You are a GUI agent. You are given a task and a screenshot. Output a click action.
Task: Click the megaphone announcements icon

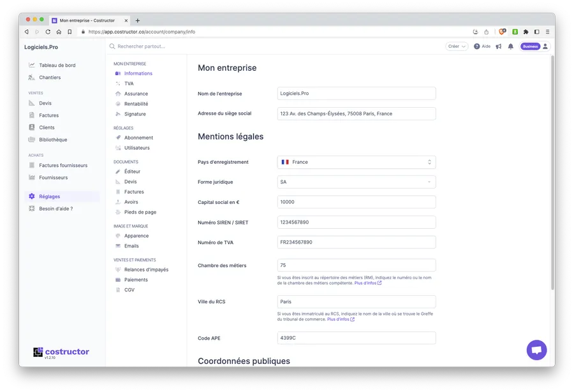tap(499, 47)
